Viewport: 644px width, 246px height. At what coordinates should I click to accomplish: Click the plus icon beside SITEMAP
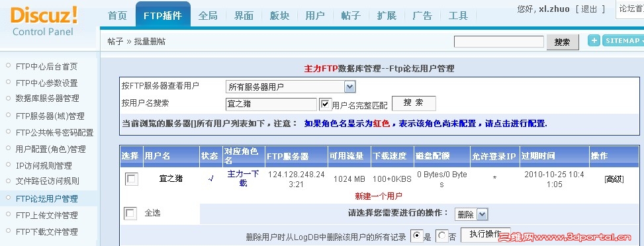594,40
